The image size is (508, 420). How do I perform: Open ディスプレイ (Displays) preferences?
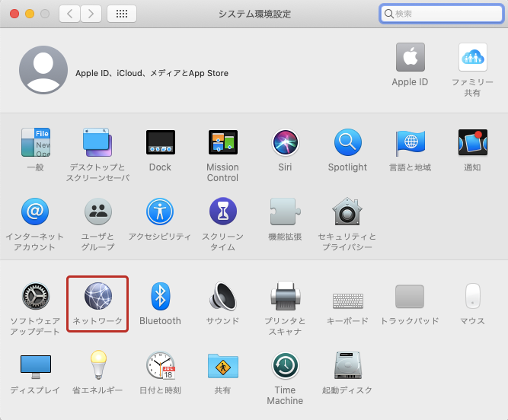[36, 367]
